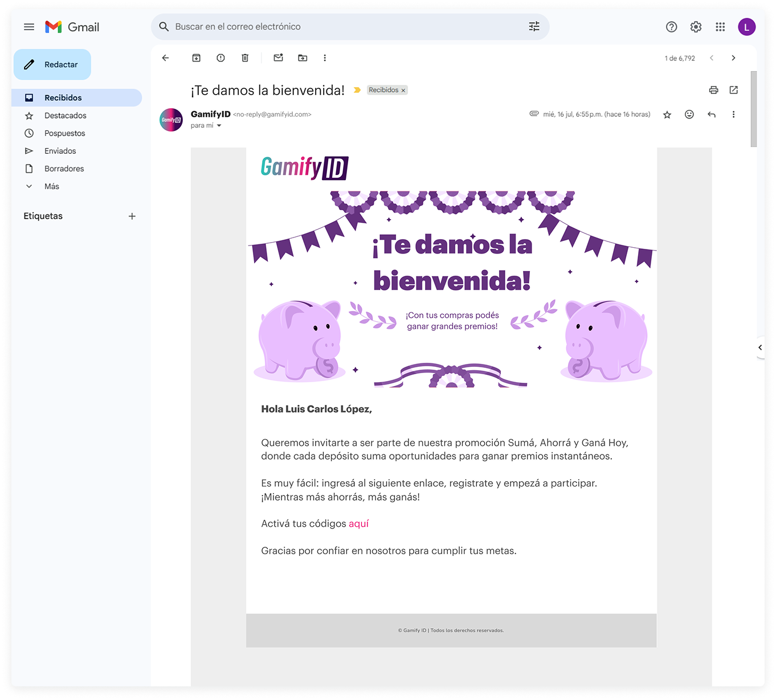Viewport: 776px width, 700px height.
Task: Expand recipient details next to 'para mí'
Action: point(219,126)
